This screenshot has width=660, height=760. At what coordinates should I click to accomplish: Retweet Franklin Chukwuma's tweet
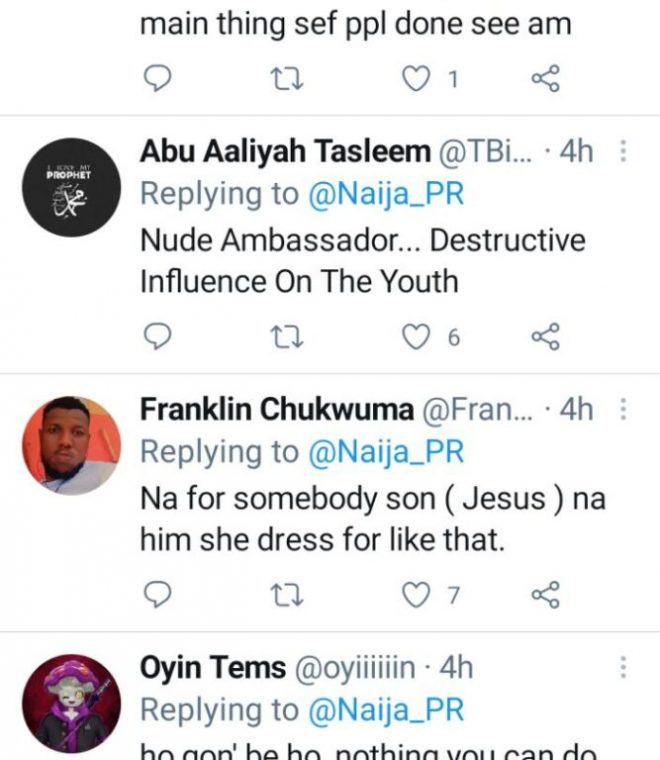[x=284, y=596]
